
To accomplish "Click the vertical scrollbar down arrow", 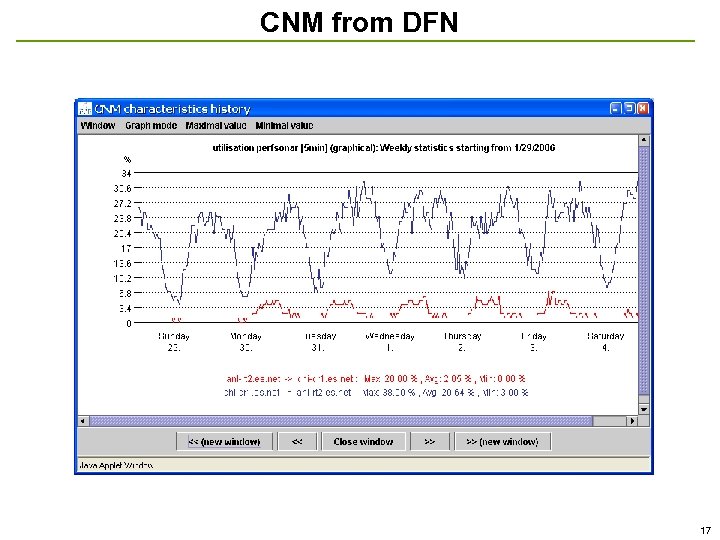I will 644,409.
